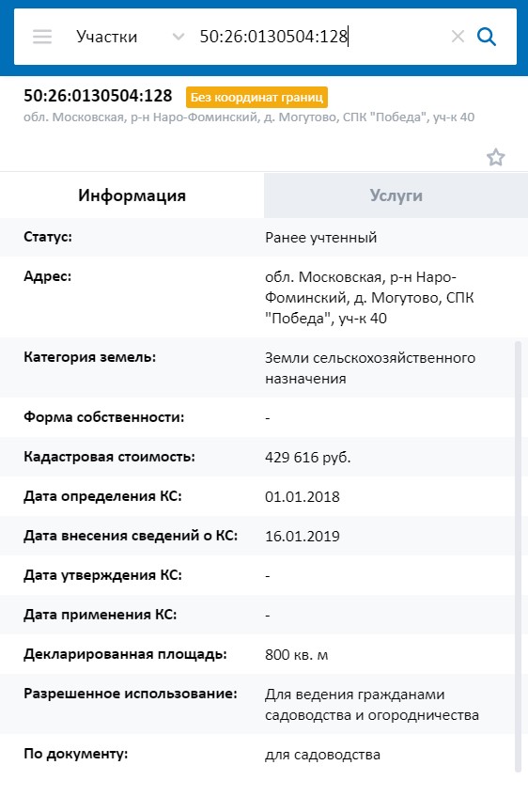Expand the Участки type dropdown arrow
This screenshot has width=528, height=812.
point(179,37)
